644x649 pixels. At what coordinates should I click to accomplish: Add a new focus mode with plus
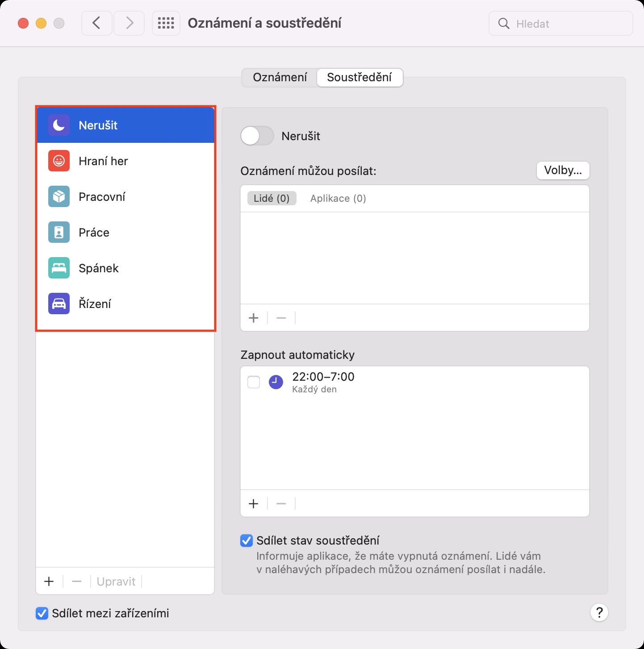point(49,582)
